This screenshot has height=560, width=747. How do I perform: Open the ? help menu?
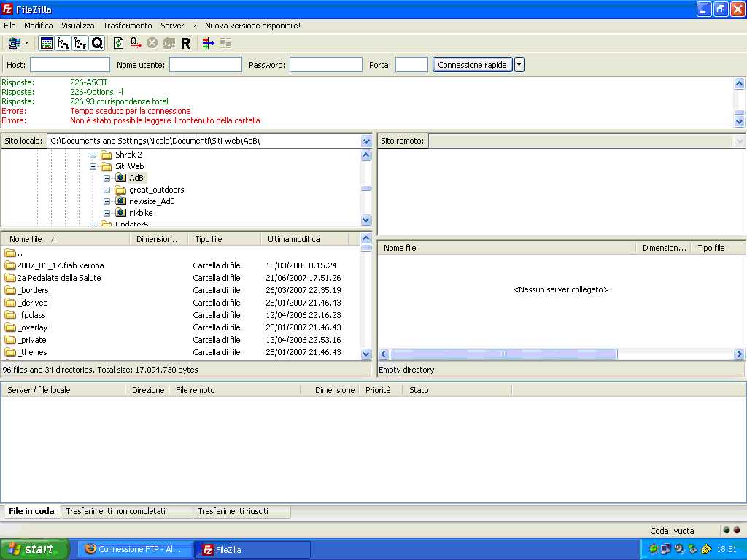pyautogui.click(x=194, y=26)
